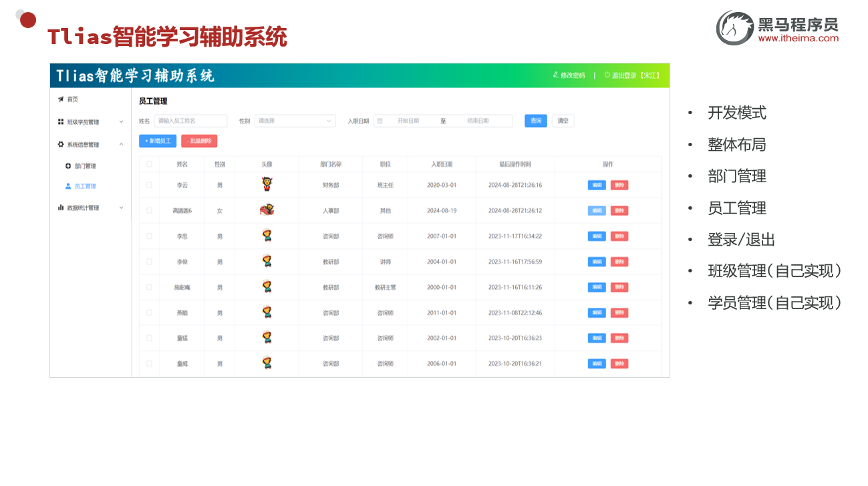
Task: Click the employee name input field 请输入员工姓名
Action: [x=190, y=121]
